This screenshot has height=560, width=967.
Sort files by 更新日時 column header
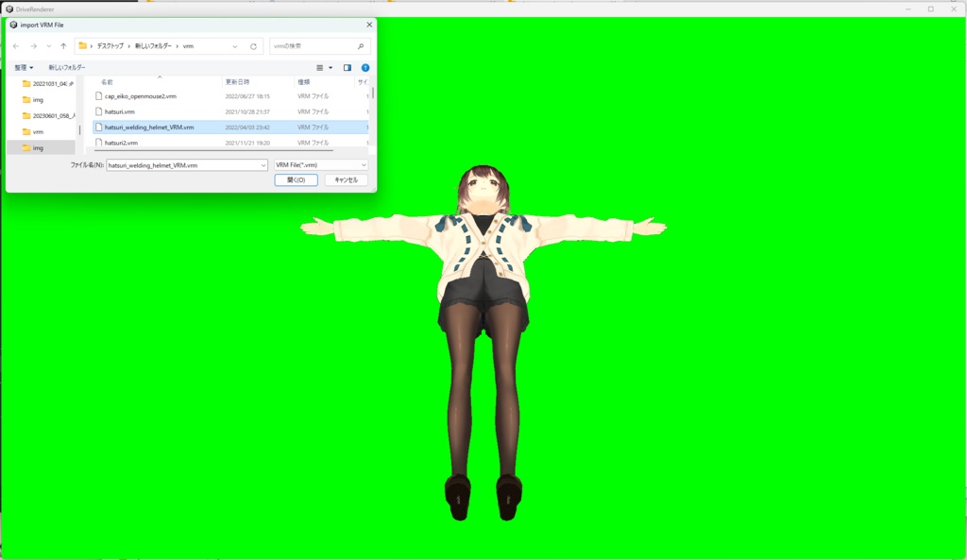click(238, 82)
